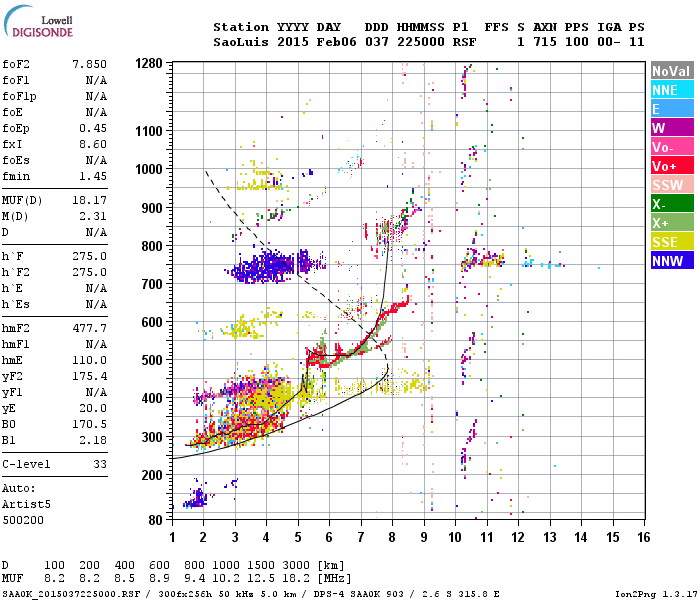Click the 8 MHz frequency axis label

coord(392,537)
